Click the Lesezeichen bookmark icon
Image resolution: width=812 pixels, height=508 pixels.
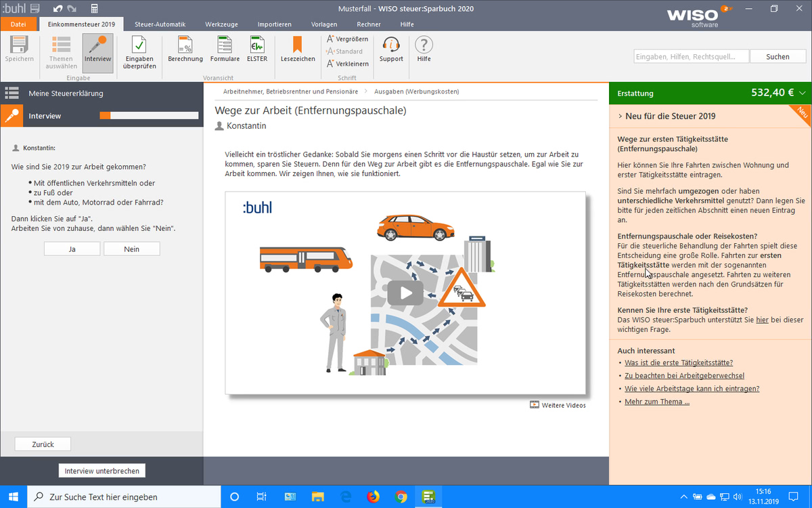pos(297,45)
